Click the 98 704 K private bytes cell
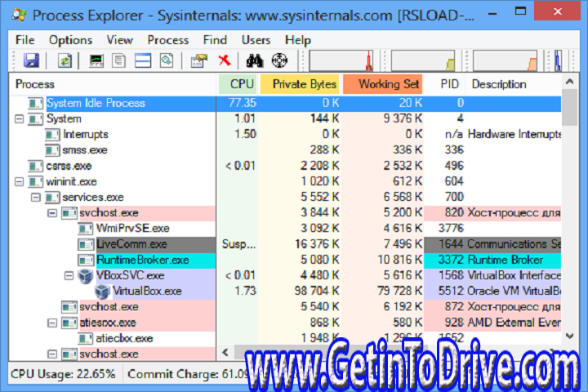Screen dimensions: 588x392 317,291
